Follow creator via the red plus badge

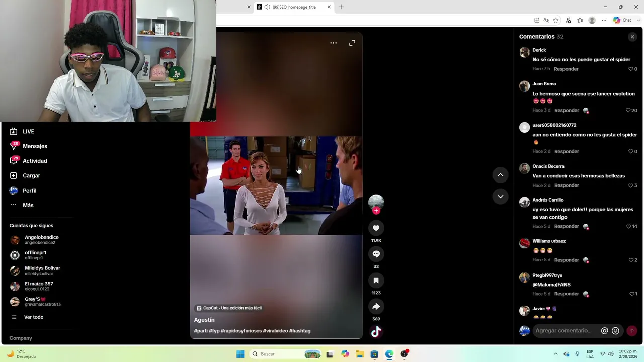coord(376,211)
